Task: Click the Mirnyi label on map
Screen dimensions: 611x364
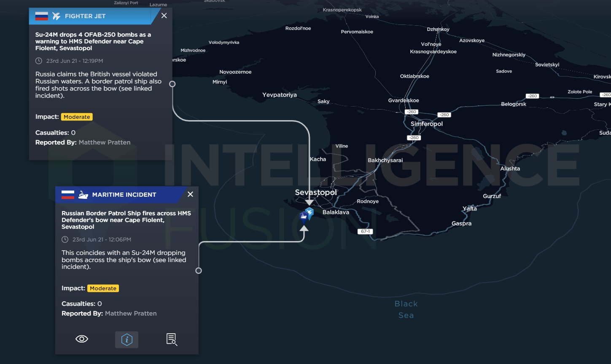Action: coord(220,82)
